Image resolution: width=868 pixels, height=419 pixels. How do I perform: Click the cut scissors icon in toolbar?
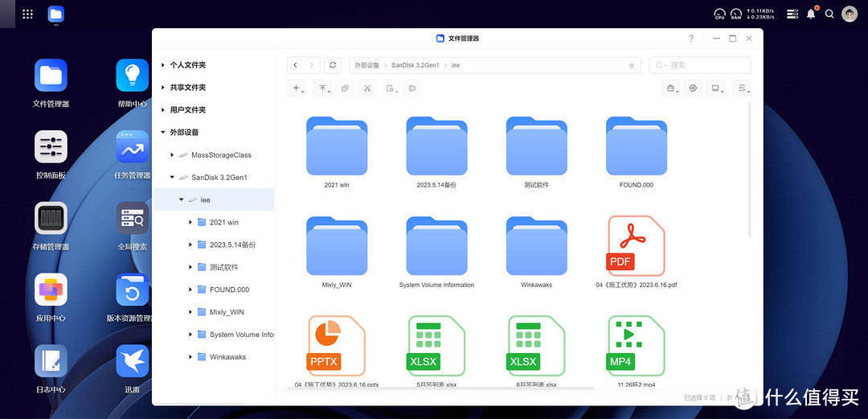366,88
